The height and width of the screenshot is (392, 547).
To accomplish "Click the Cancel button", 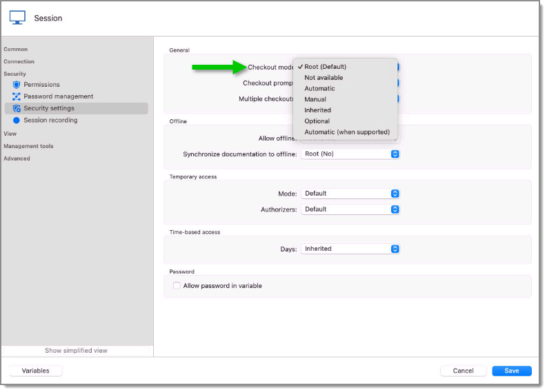I will [x=464, y=371].
